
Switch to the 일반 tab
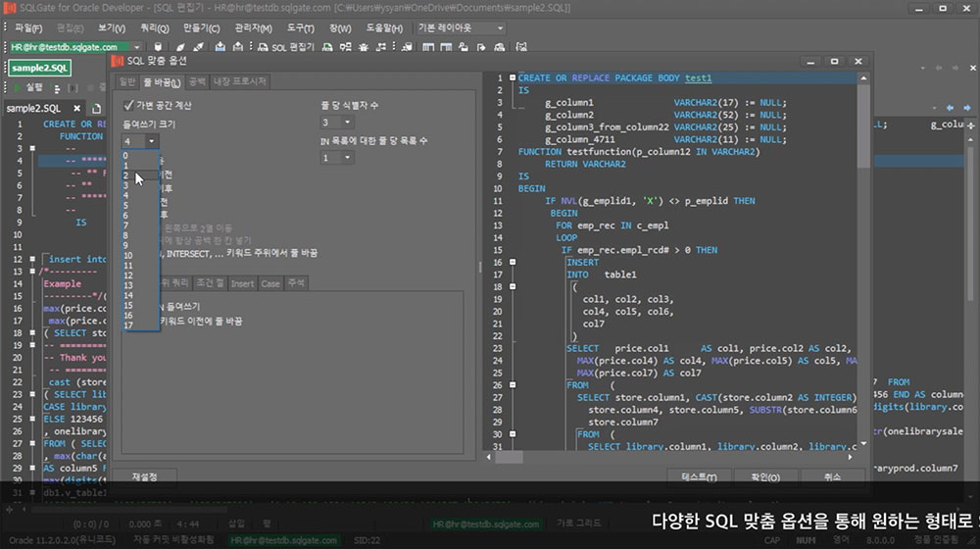click(x=126, y=82)
